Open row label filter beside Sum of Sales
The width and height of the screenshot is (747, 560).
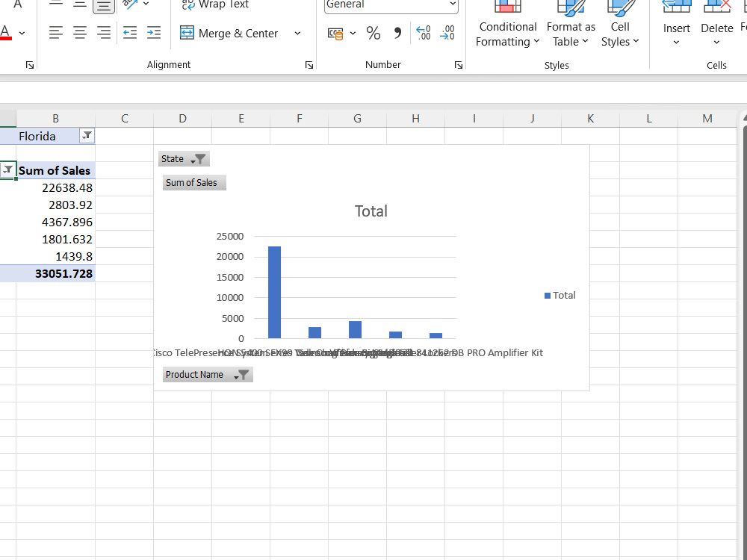click(7, 170)
